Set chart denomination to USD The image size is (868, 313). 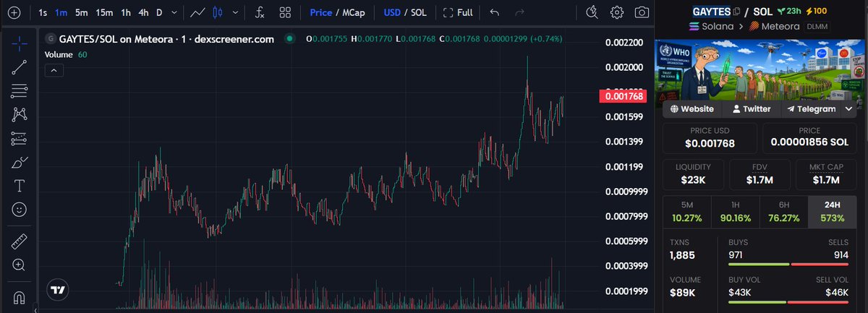coord(392,12)
